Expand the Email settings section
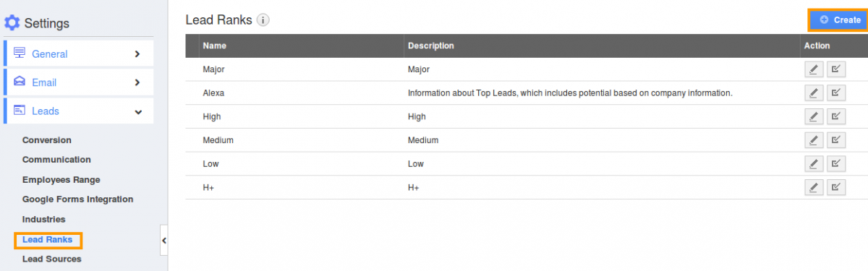 (79, 82)
